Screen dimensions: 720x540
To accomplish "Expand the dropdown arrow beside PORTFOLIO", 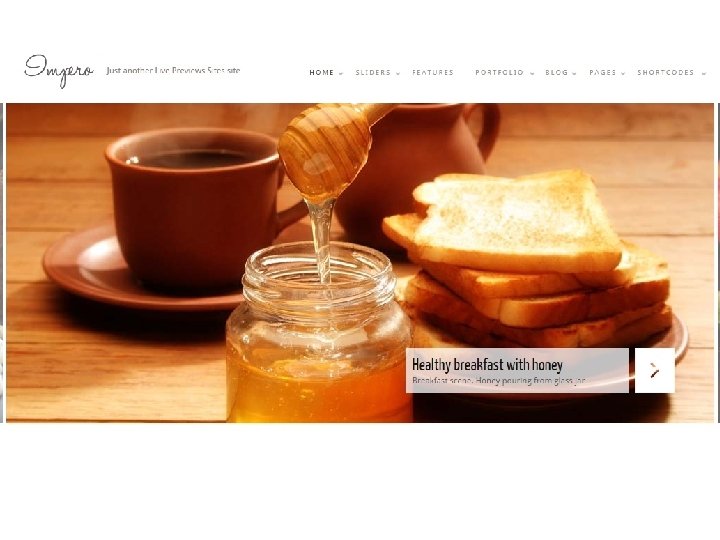I will point(532,73).
